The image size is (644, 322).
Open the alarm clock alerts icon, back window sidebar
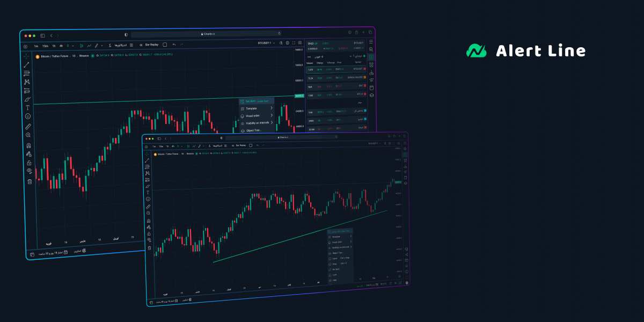(371, 64)
